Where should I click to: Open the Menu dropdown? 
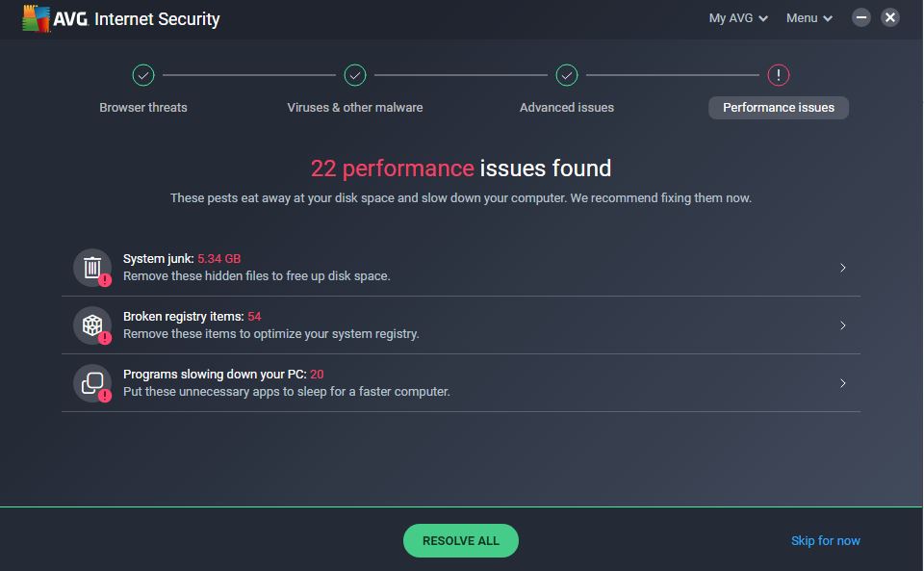pyautogui.click(x=809, y=18)
